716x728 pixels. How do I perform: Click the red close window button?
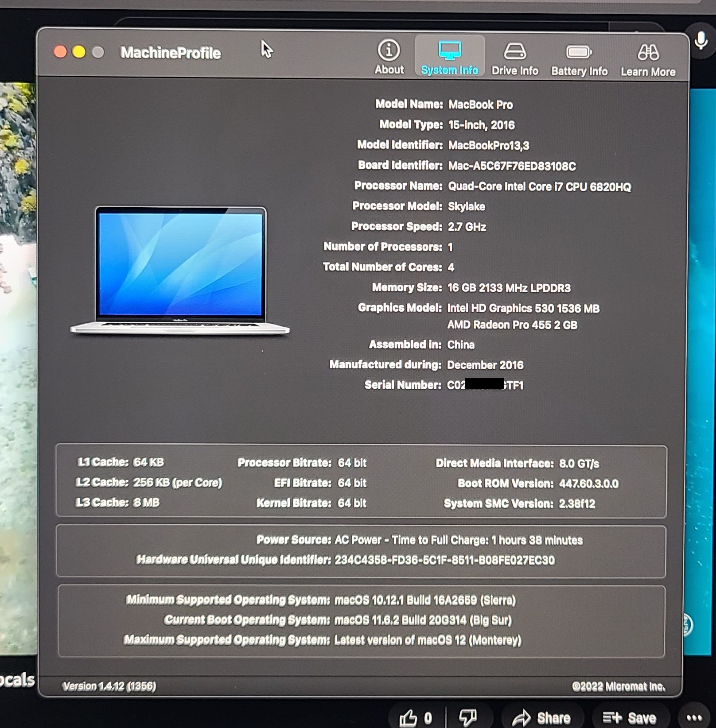pos(60,52)
